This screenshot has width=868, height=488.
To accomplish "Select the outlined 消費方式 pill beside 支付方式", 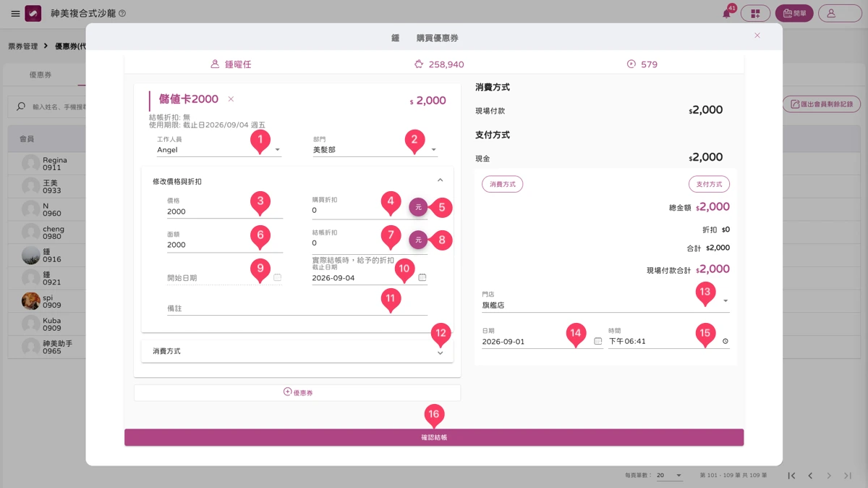I will click(502, 185).
